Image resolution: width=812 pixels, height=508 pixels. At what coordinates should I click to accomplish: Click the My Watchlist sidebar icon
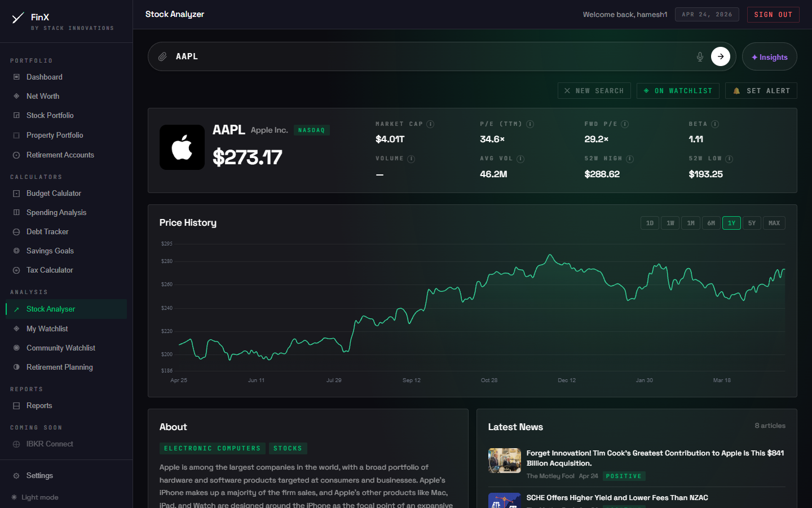(16, 329)
